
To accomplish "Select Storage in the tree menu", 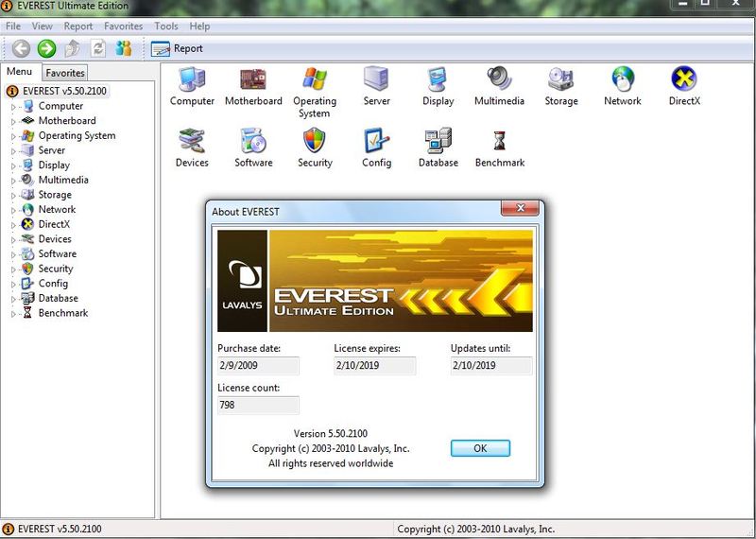I will pos(55,195).
